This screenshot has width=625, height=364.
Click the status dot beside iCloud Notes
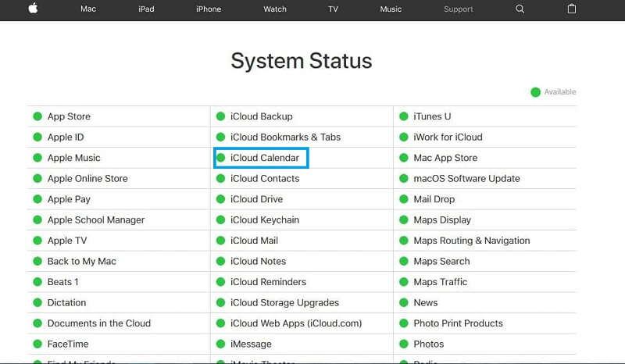click(x=220, y=261)
